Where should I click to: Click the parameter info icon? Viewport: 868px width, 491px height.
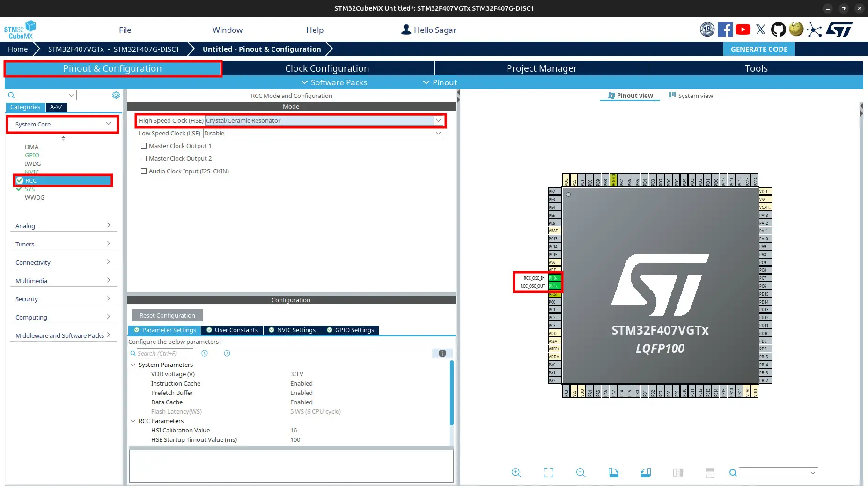(x=442, y=353)
